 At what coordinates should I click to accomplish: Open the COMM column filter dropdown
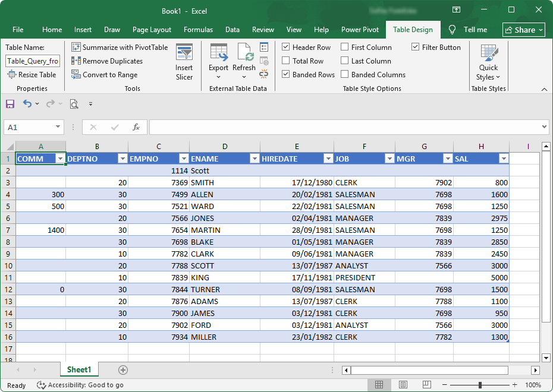pos(60,159)
